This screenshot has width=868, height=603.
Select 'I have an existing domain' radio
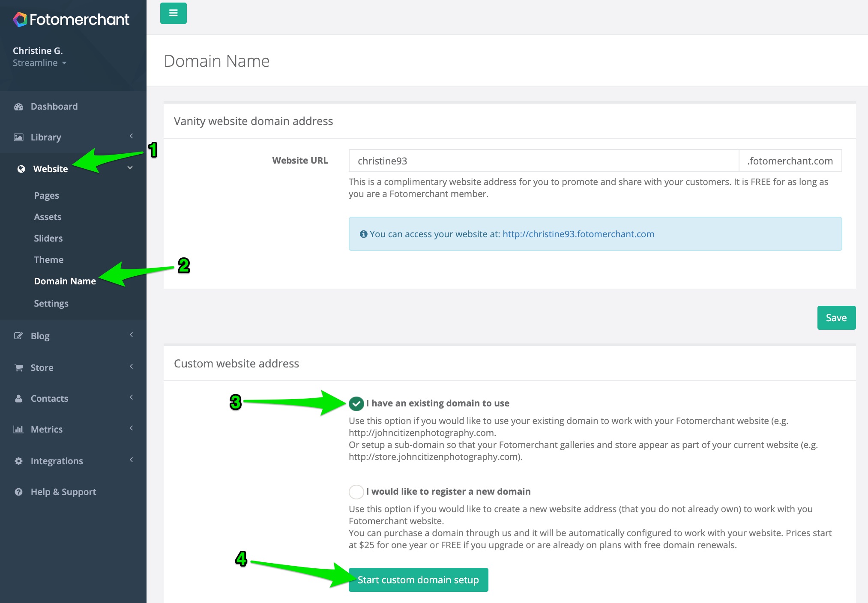point(356,403)
